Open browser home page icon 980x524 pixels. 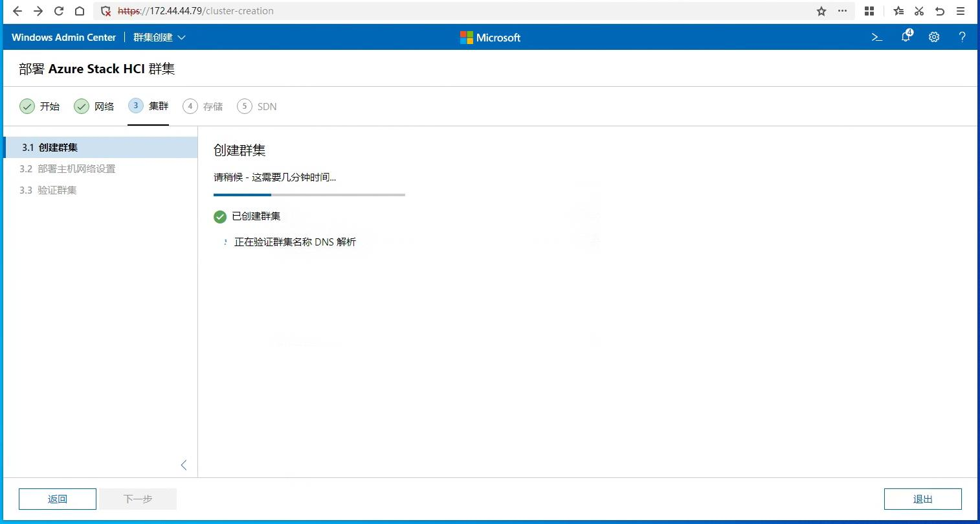coord(80,11)
